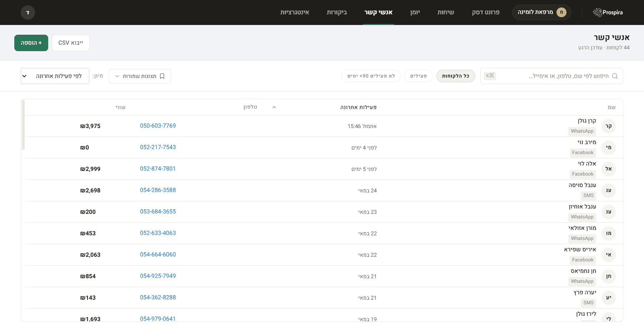Click the + הוספה button
Image resolution: width=644 pixels, height=329 pixels.
[x=31, y=43]
